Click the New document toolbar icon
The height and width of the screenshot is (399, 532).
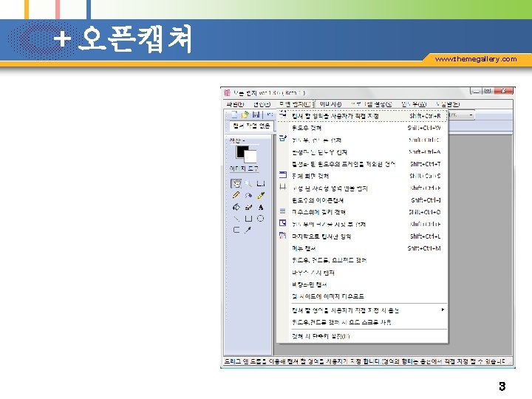tap(234, 115)
